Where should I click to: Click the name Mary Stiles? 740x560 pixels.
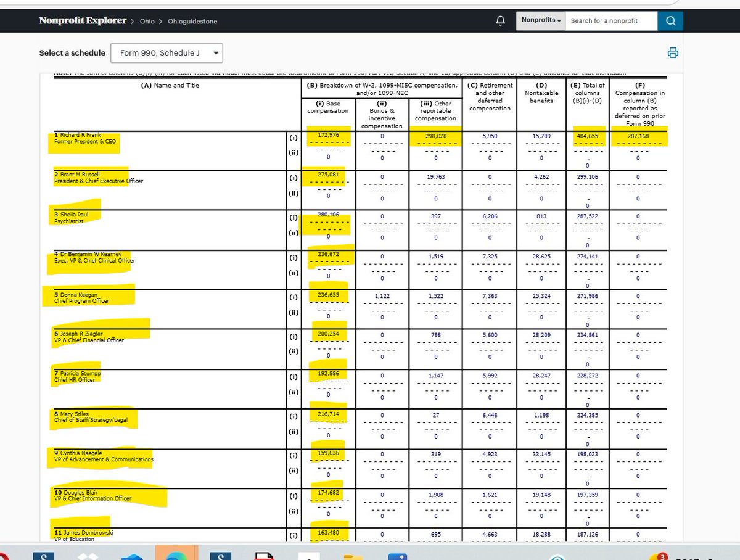[x=73, y=414]
